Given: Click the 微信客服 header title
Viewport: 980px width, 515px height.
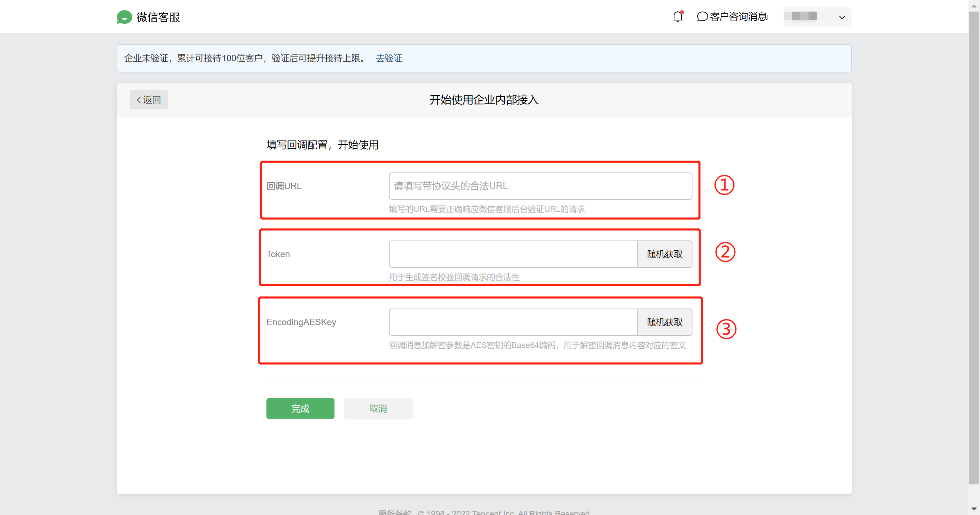Looking at the screenshot, I should point(158,17).
